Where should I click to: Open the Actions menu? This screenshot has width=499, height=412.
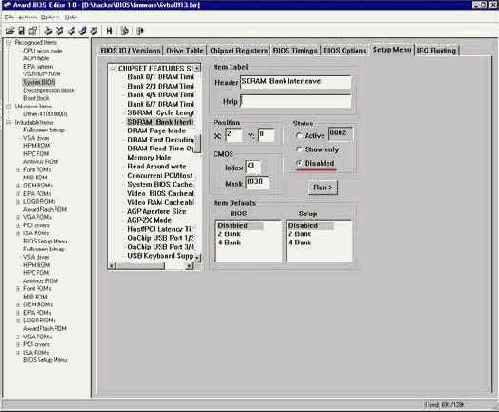click(x=28, y=17)
